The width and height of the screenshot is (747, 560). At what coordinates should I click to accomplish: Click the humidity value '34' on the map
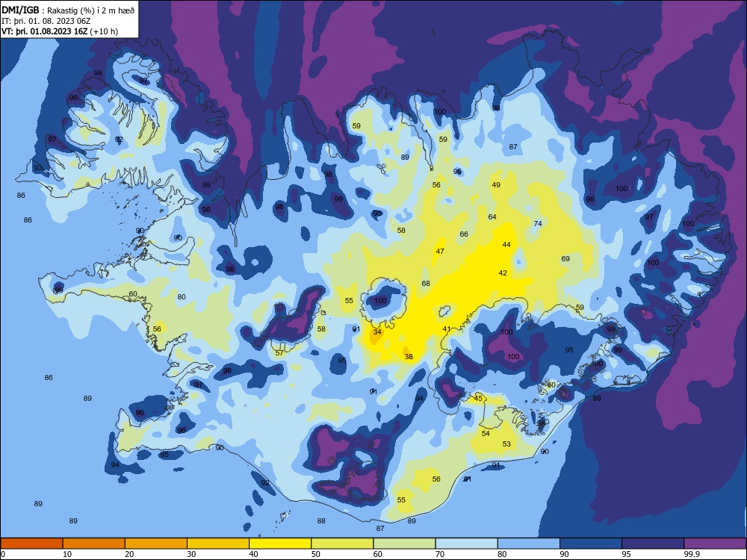377,332
